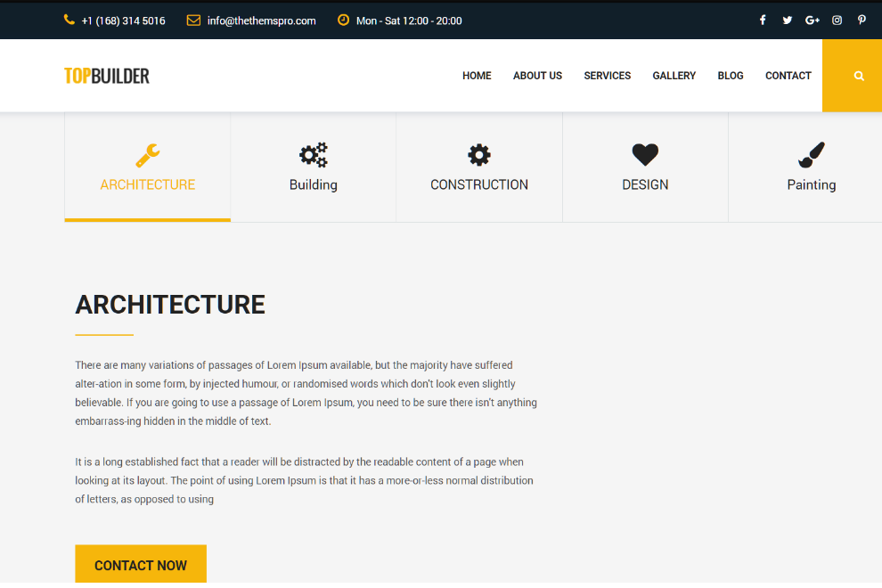This screenshot has width=882, height=588.
Task: Click the Mon - Sat 12:00 - 20:00 text
Action: (409, 20)
